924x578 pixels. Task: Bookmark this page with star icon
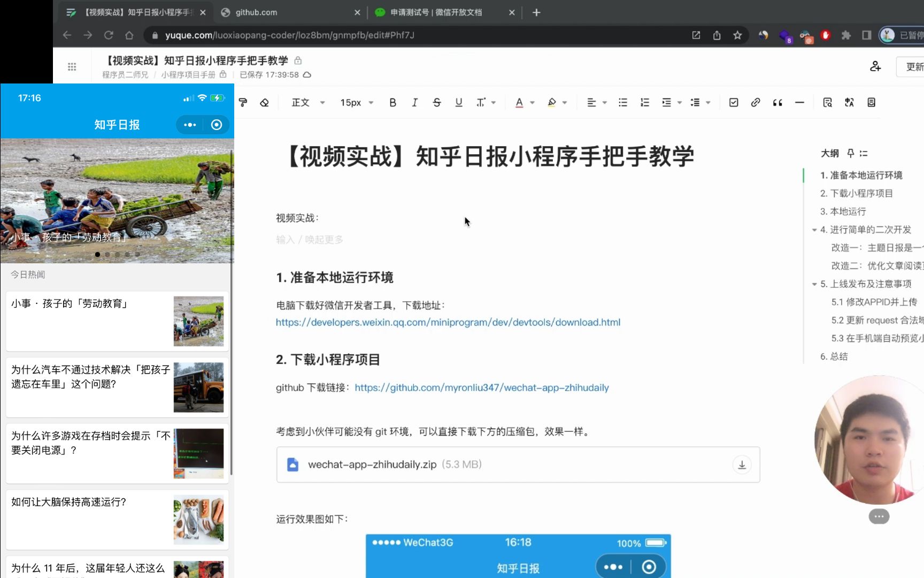pos(737,35)
